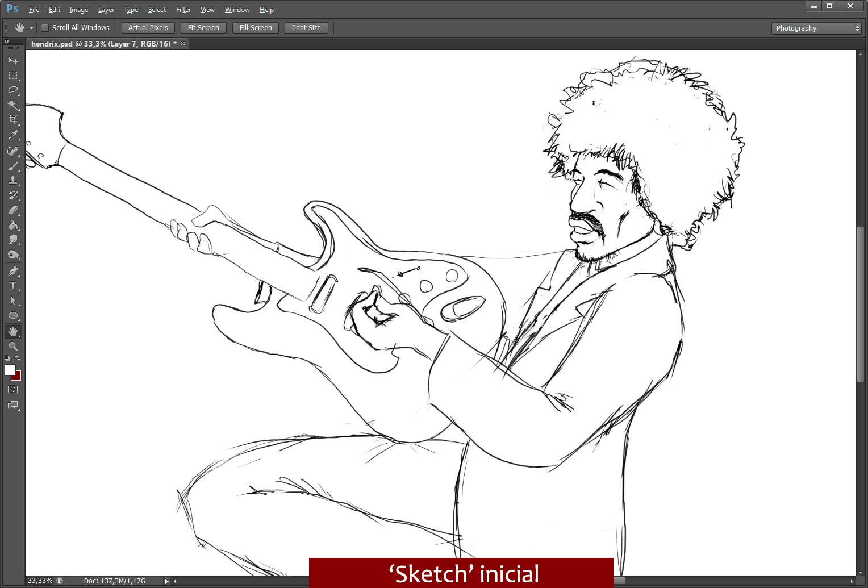Select the Healing Brush tool
This screenshot has width=868, height=588.
click(13, 151)
